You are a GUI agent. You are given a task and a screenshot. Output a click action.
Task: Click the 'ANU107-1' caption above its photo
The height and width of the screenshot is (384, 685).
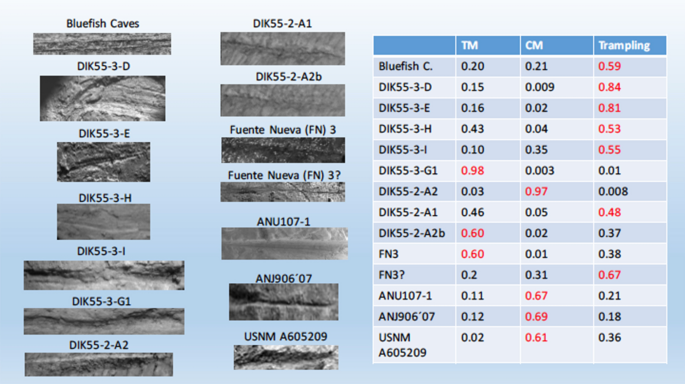pos(284,221)
